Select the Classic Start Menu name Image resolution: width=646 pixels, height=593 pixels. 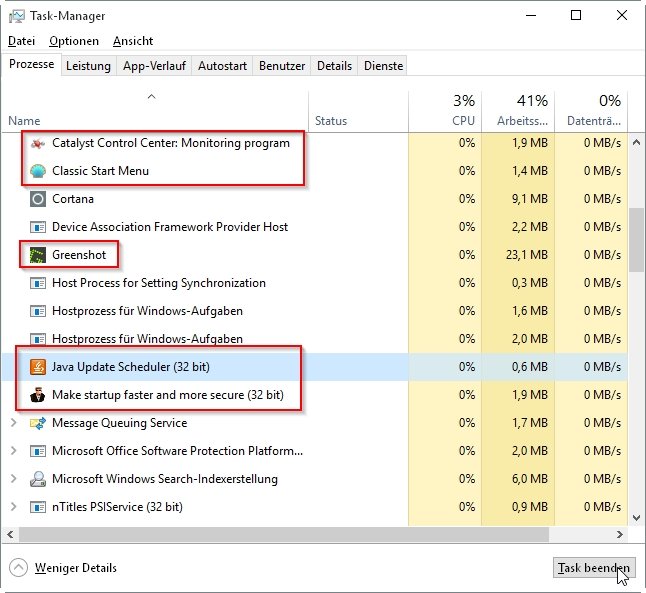101,171
